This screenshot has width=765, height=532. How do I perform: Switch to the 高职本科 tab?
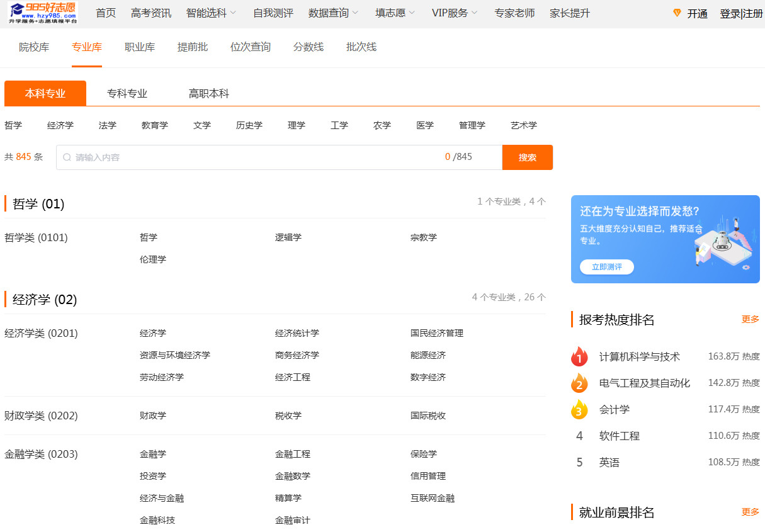coord(209,93)
